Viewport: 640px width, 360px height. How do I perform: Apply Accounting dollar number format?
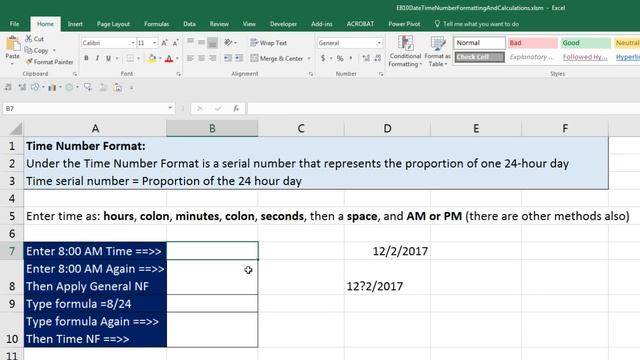pyautogui.click(x=323, y=58)
